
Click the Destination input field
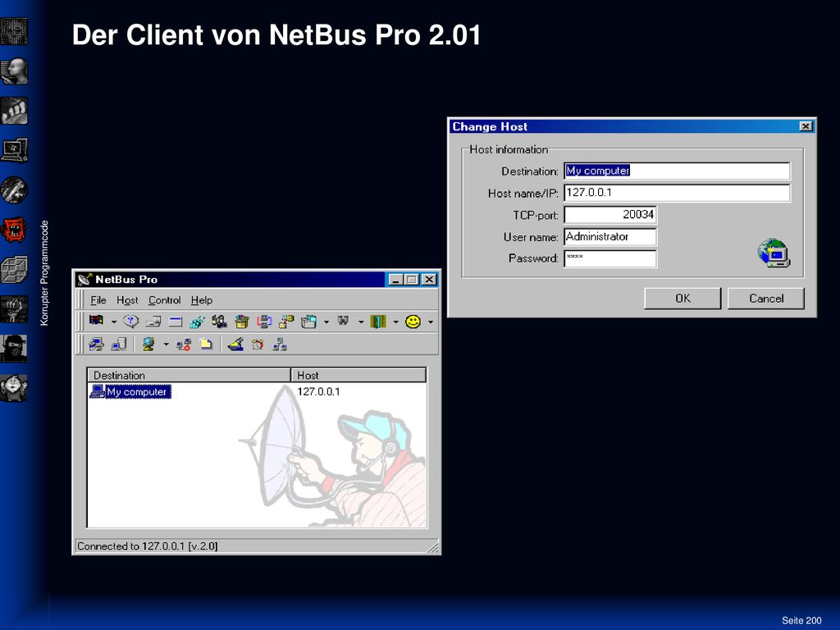tap(677, 171)
